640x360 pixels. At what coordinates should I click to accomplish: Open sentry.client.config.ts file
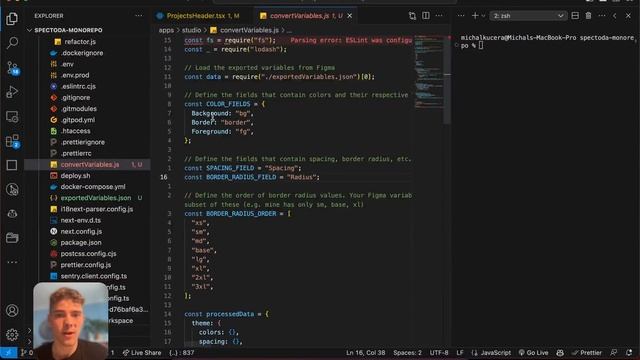[93, 276]
